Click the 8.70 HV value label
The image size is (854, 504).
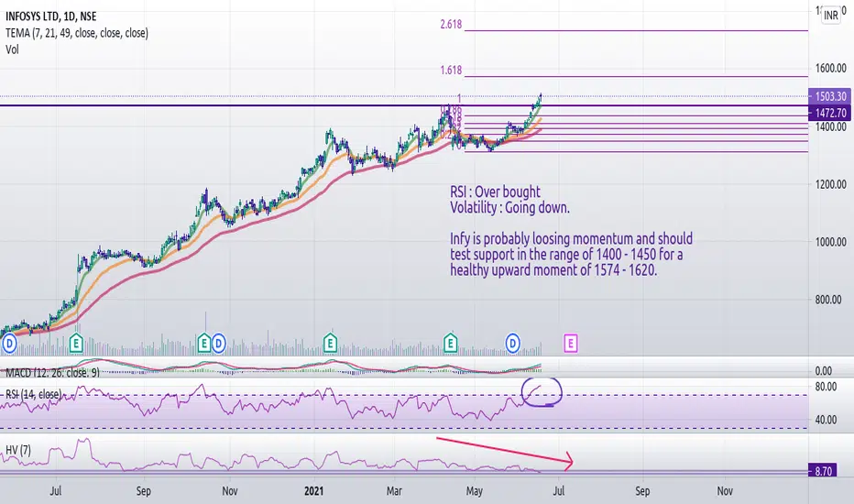pos(823,471)
